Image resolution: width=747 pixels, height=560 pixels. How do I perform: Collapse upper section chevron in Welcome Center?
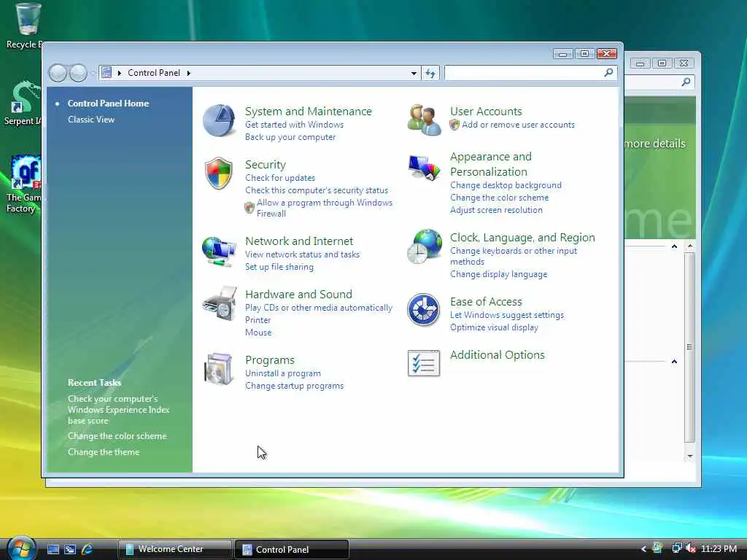click(674, 246)
